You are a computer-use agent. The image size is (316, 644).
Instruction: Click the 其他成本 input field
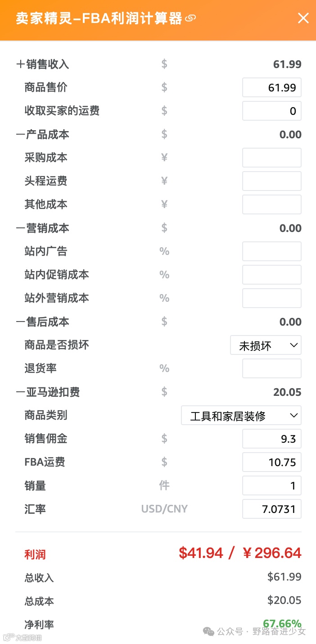271,205
